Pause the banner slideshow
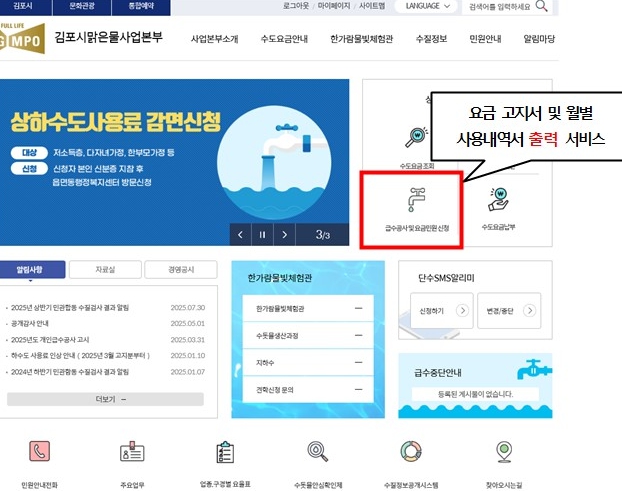622x491 pixels. (x=262, y=235)
